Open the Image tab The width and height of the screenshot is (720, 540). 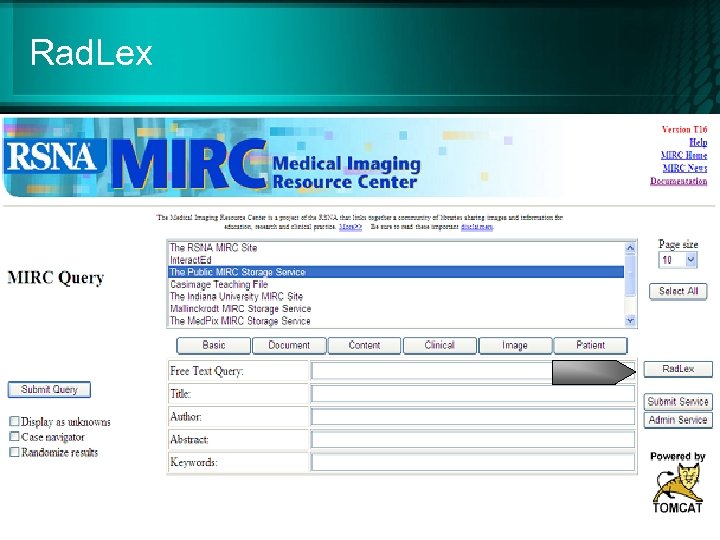(x=515, y=345)
